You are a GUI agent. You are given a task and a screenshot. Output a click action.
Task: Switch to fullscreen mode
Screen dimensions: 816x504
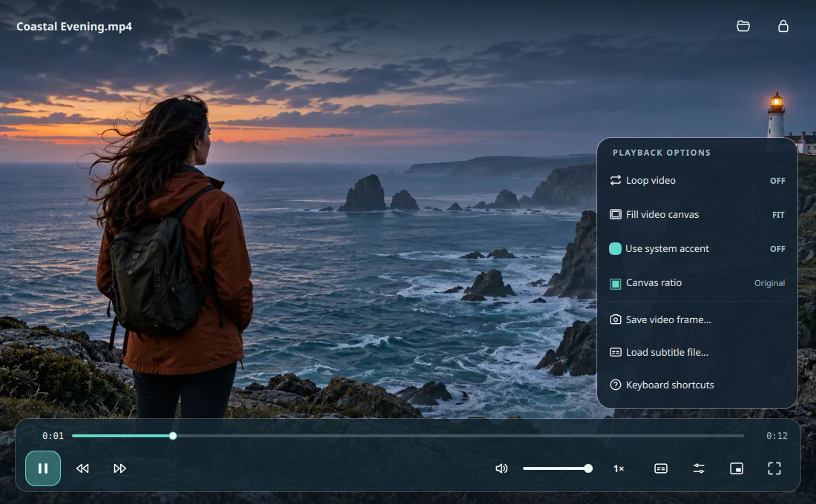pos(774,468)
